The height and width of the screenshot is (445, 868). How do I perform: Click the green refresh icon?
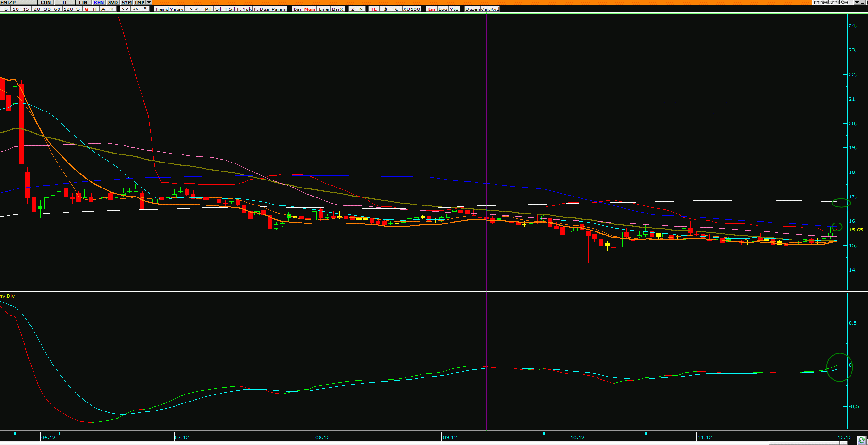[x=861, y=440]
